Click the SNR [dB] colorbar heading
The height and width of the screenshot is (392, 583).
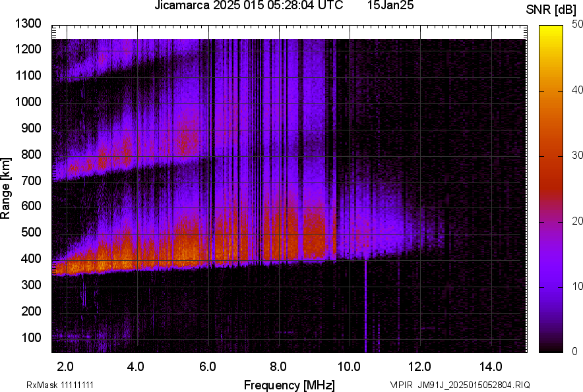(x=552, y=9)
